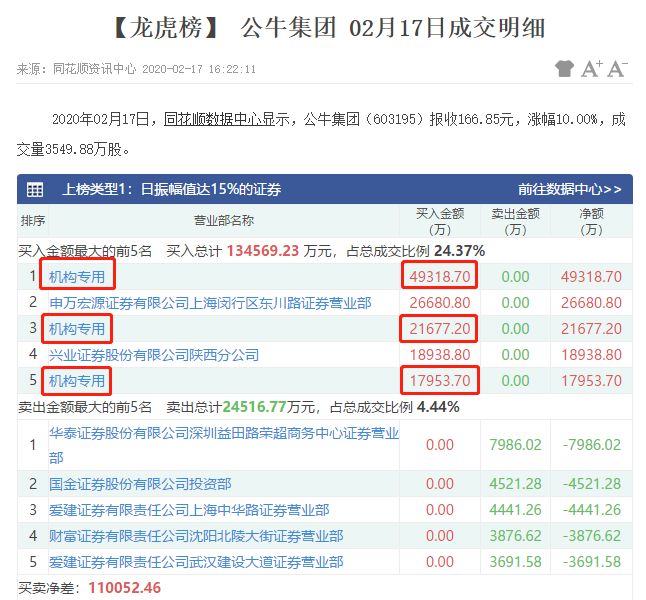The width and height of the screenshot is (646, 600).
Task: Select the 营业部名称 column header
Action: pyautogui.click(x=224, y=221)
